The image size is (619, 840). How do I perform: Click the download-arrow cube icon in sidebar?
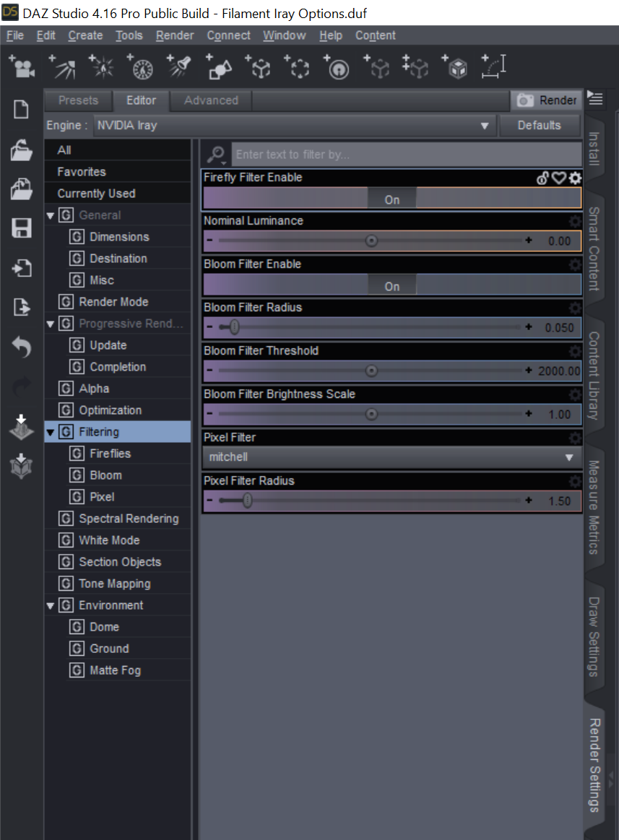(x=22, y=466)
